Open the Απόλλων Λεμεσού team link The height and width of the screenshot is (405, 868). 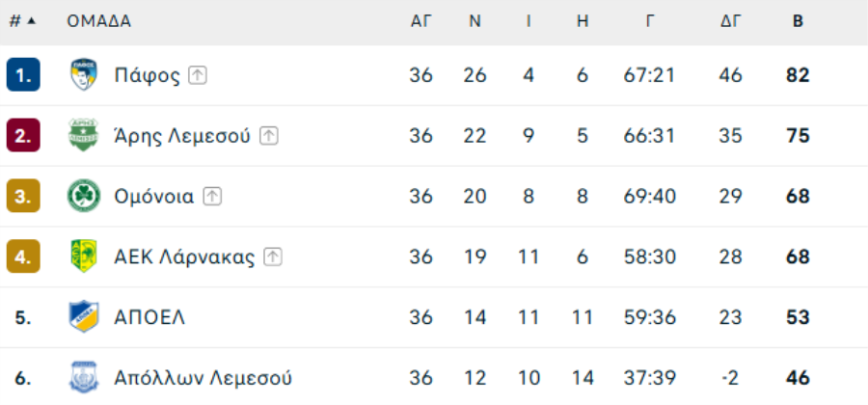tap(203, 378)
